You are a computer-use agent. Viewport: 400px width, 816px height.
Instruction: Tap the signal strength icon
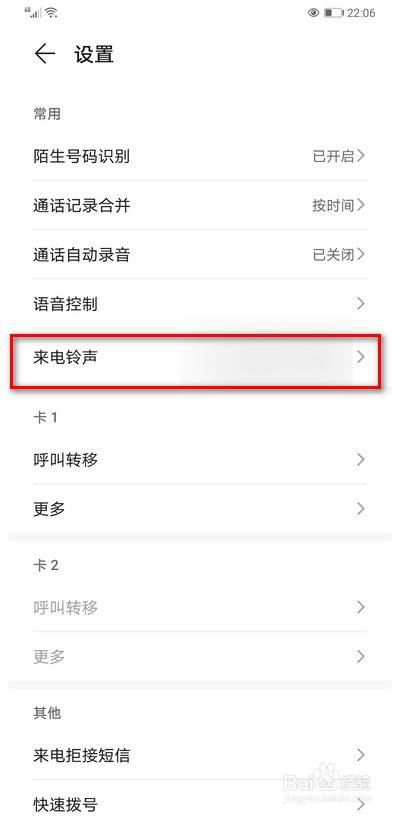(x=33, y=12)
